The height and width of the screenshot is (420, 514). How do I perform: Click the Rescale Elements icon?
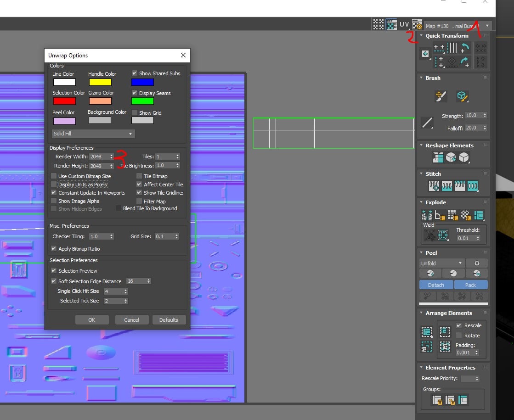click(426, 346)
